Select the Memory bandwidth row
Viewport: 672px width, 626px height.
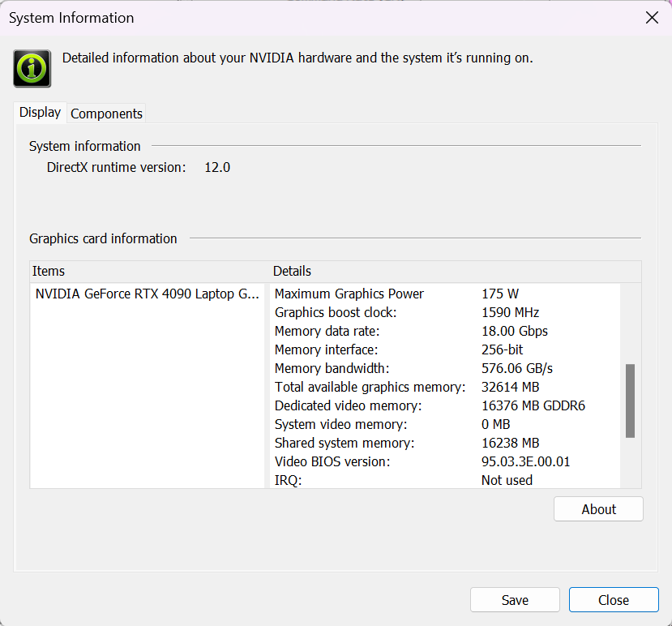click(332, 368)
